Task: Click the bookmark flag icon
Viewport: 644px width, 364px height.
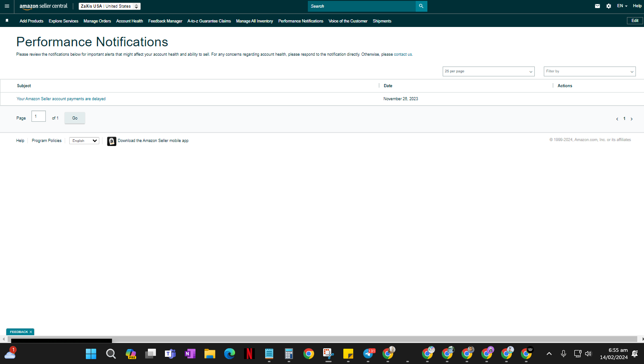Action: pyautogui.click(x=7, y=21)
